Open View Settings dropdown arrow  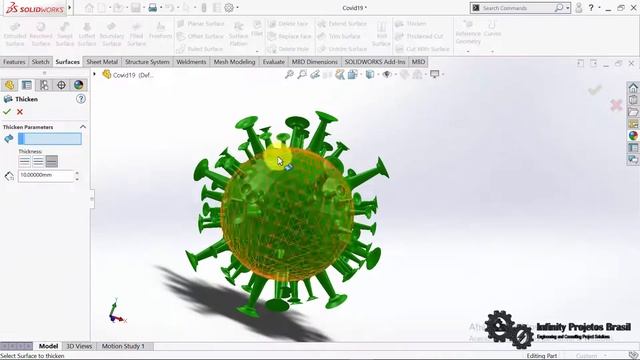[443, 75]
